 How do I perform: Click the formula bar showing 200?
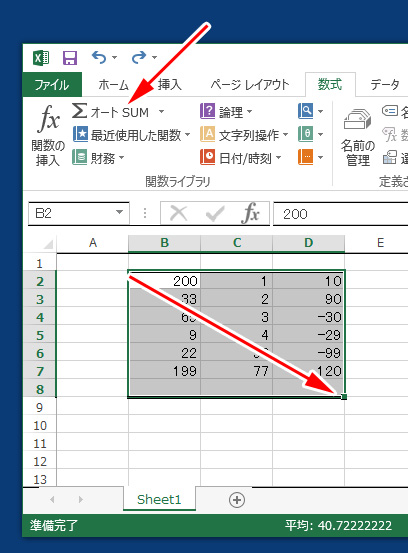click(341, 214)
